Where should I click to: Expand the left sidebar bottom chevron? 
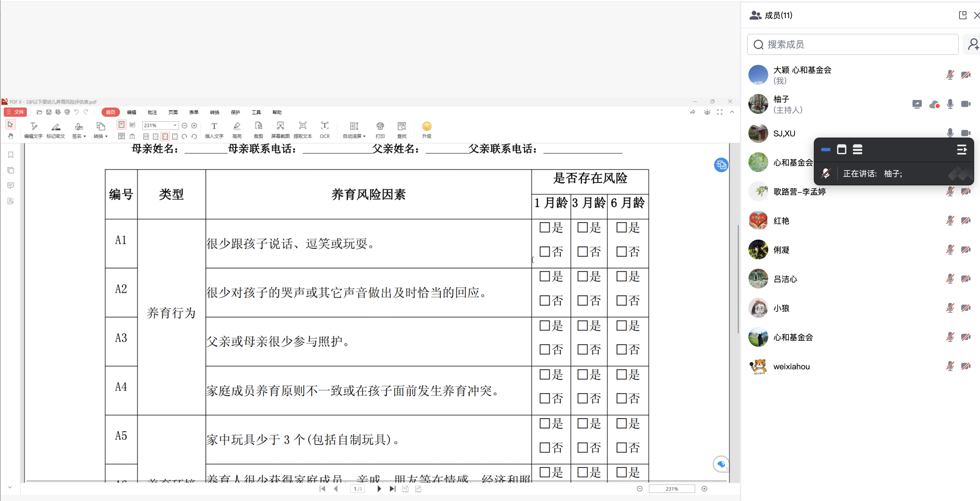pos(10,487)
